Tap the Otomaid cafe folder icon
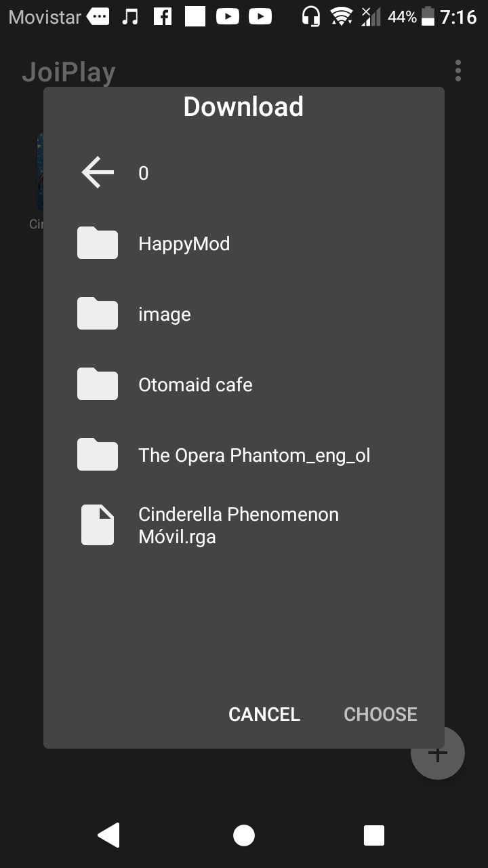 [x=98, y=384]
